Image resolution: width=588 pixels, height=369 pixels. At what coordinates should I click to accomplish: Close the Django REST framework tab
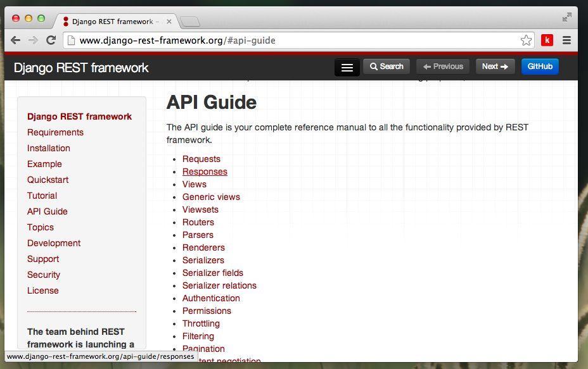(169, 22)
